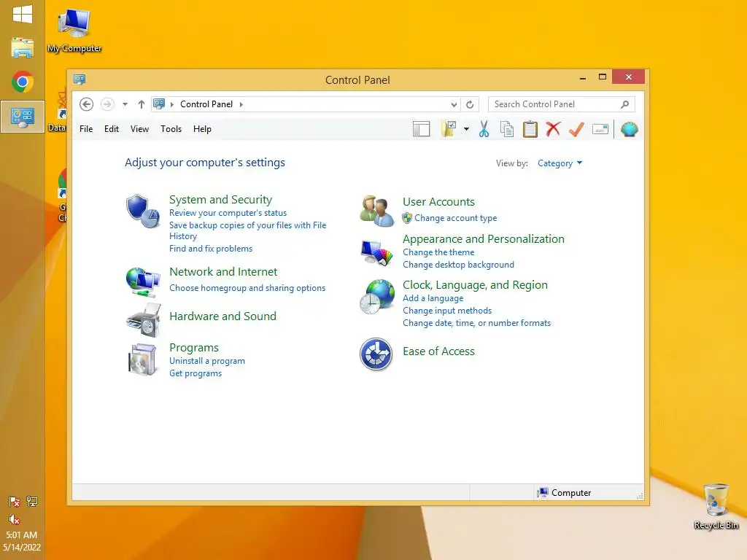This screenshot has width=747, height=560.
Task: Click the Hardware and Sound printer icon
Action: [144, 320]
